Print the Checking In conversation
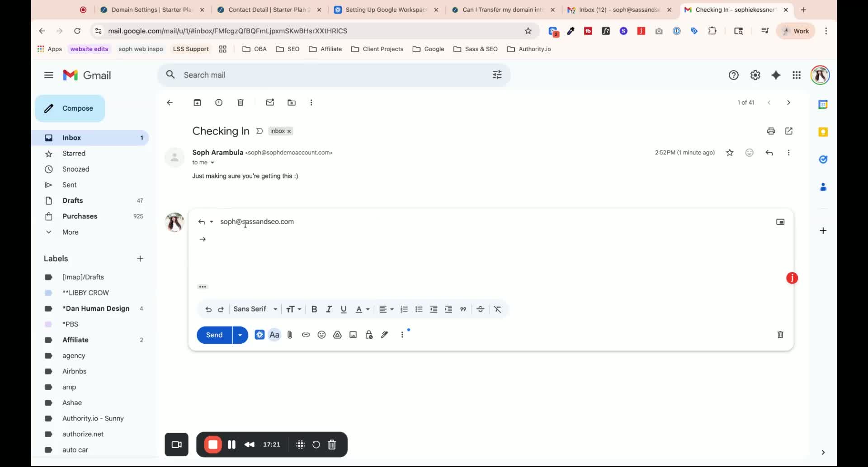The image size is (868, 467). (771, 131)
